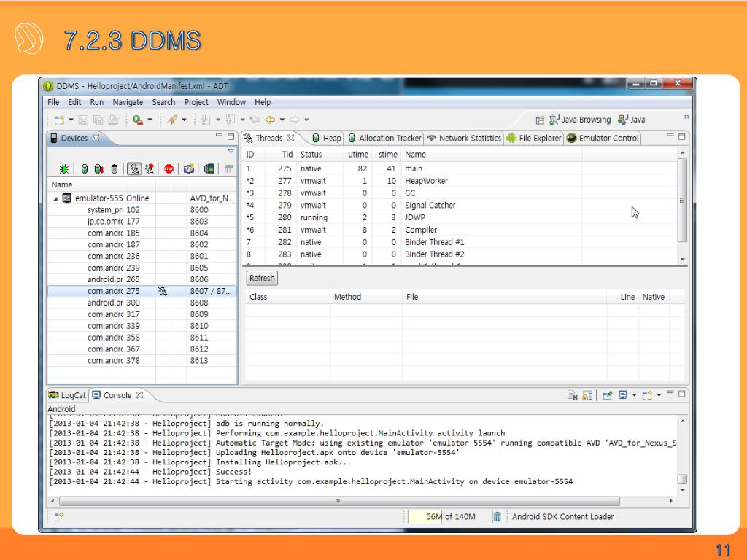Click Start Method Profiling icon
The height and width of the screenshot is (560, 747).
tap(149, 168)
